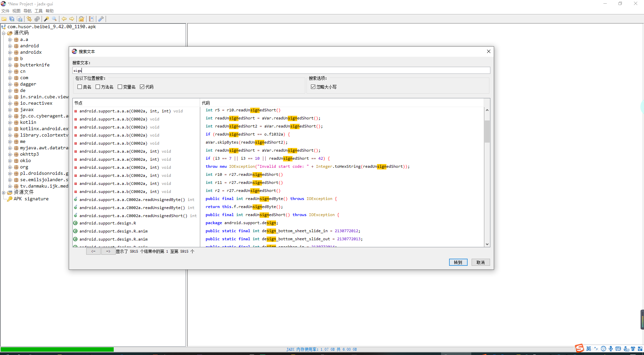The width and height of the screenshot is (644, 355).
Task: Click the scrollbar down arrow in results
Action: click(487, 244)
